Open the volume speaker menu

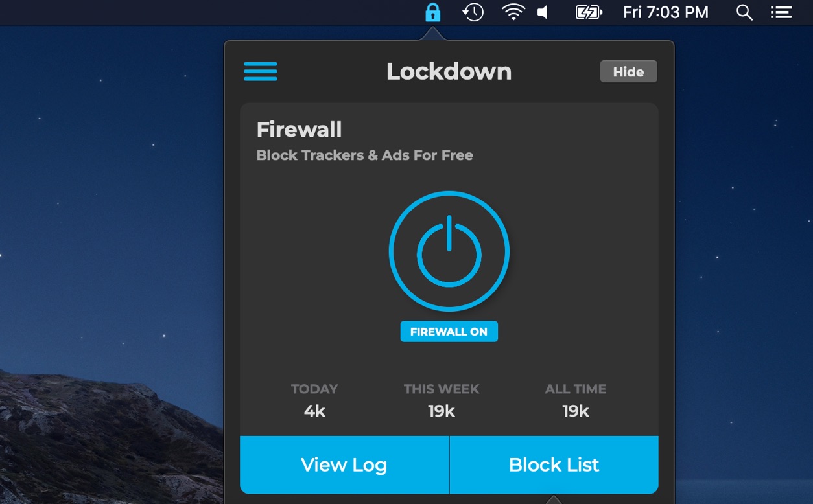point(543,12)
